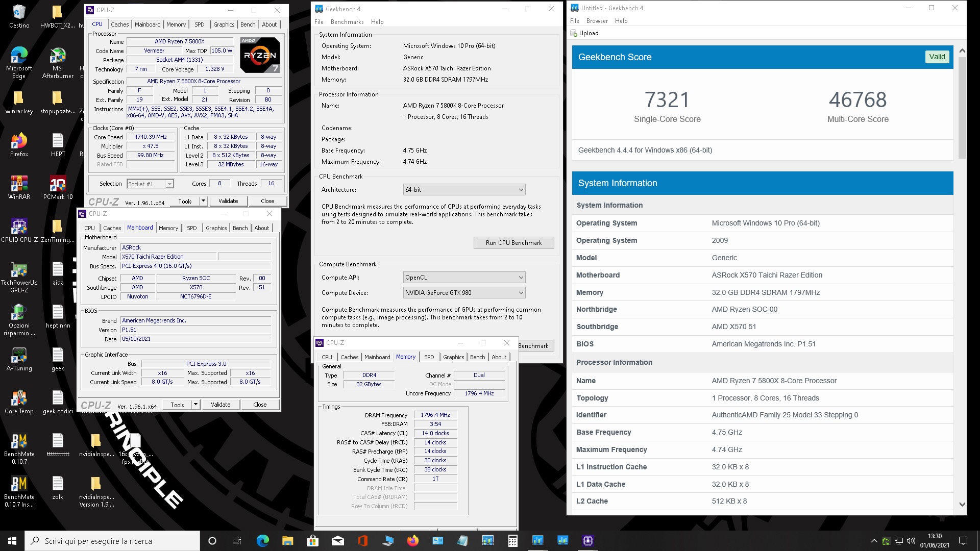Screen dimensions: 980x551
Task: Open Bench tab in top CPU-Z window
Action: (x=248, y=24)
